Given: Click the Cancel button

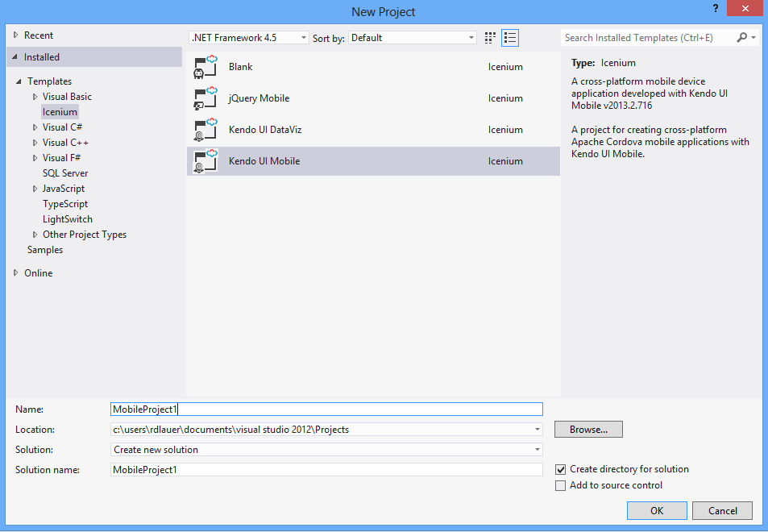Looking at the screenshot, I should (x=722, y=511).
